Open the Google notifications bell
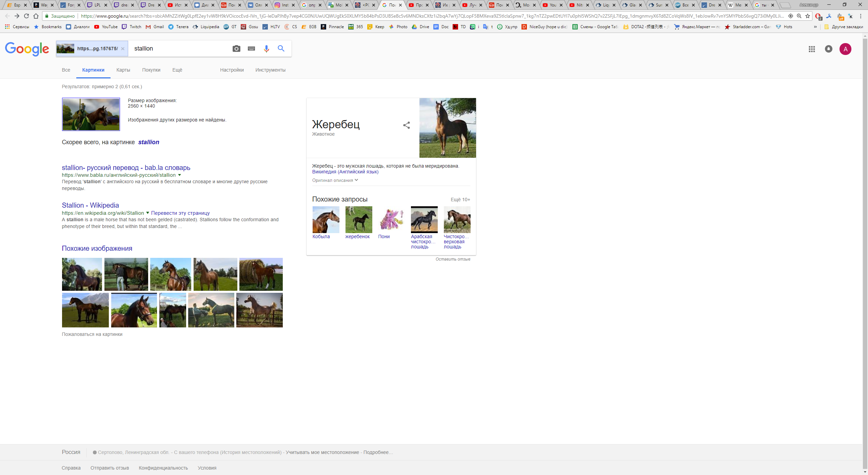868x475 pixels. (x=828, y=49)
